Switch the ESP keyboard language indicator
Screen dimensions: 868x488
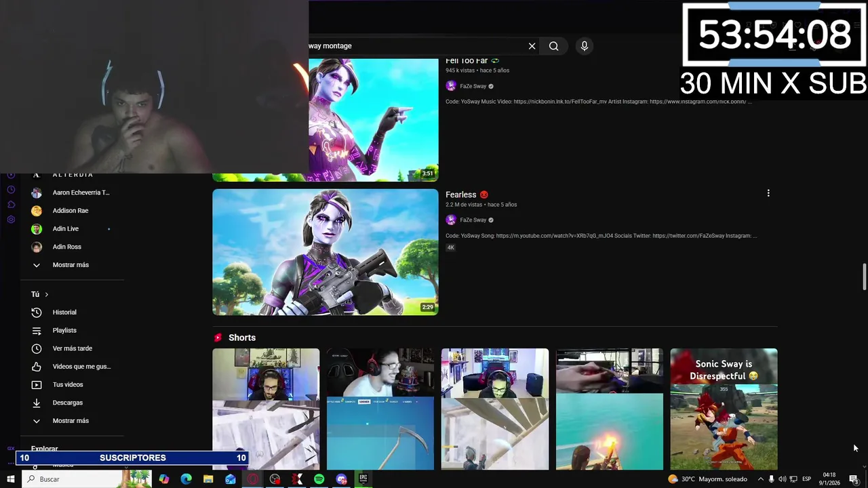(807, 479)
